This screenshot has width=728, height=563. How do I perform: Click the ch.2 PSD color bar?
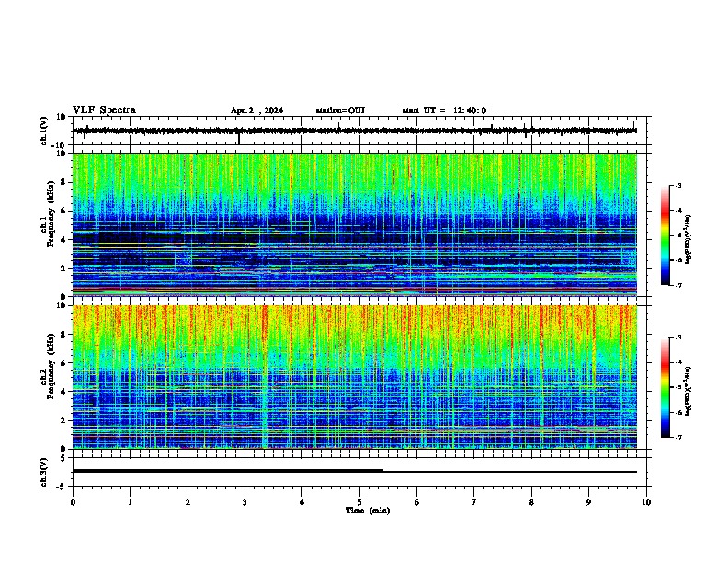665,387
